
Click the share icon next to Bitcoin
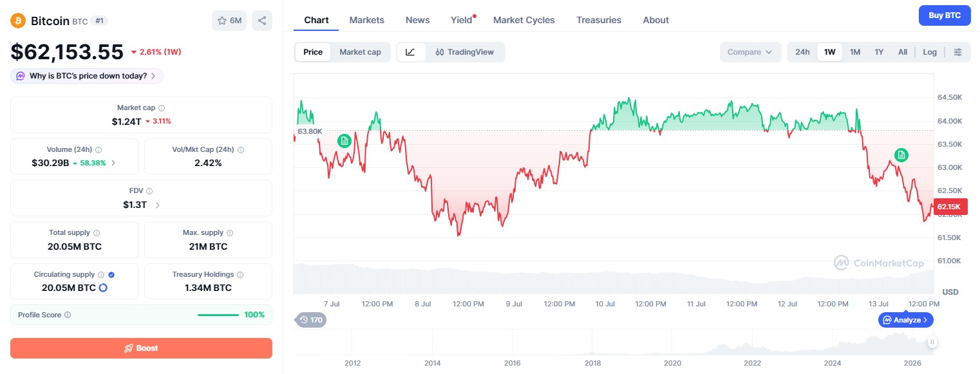pyautogui.click(x=262, y=21)
